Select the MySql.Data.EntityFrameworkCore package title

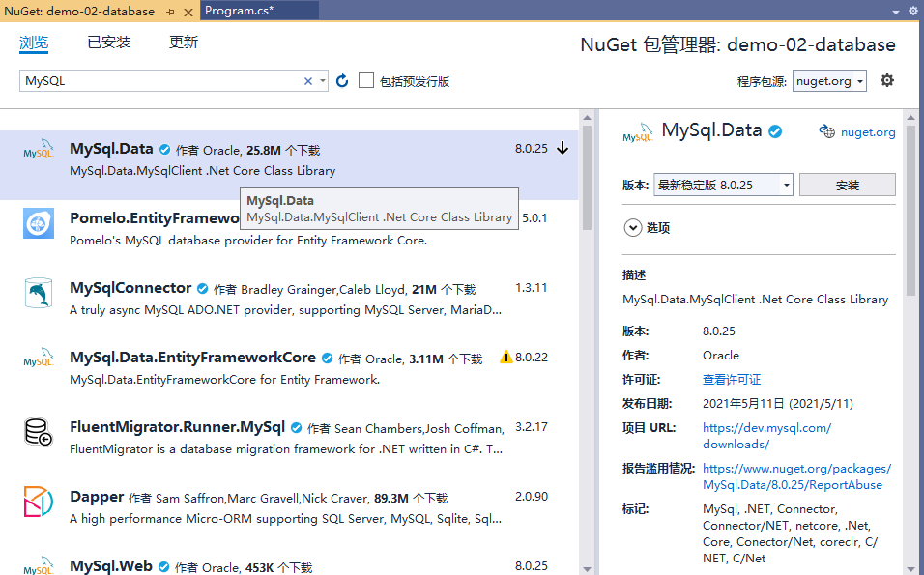(192, 358)
